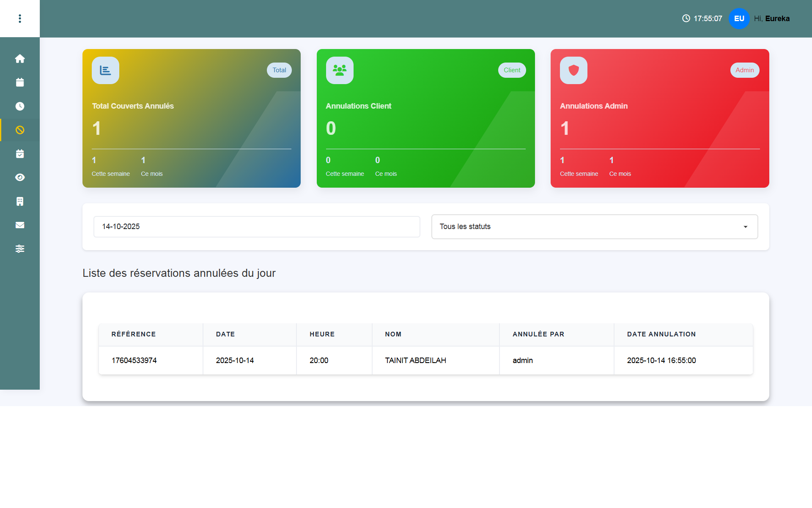Open the eye view icon in sidebar
The image size is (812, 508).
20,178
